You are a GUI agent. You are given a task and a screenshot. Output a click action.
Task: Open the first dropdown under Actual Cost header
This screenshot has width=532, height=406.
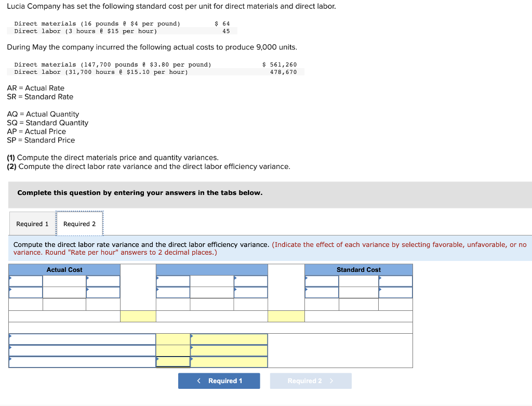[26, 281]
